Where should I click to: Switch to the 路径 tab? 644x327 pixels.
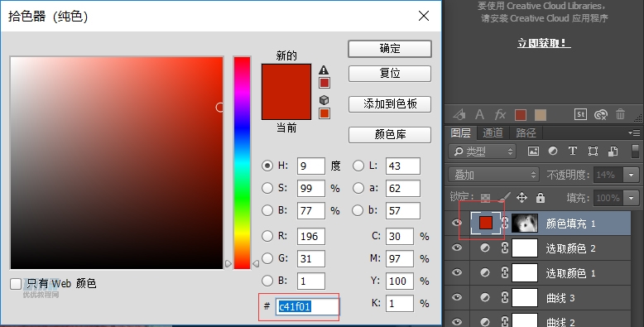[x=526, y=132]
